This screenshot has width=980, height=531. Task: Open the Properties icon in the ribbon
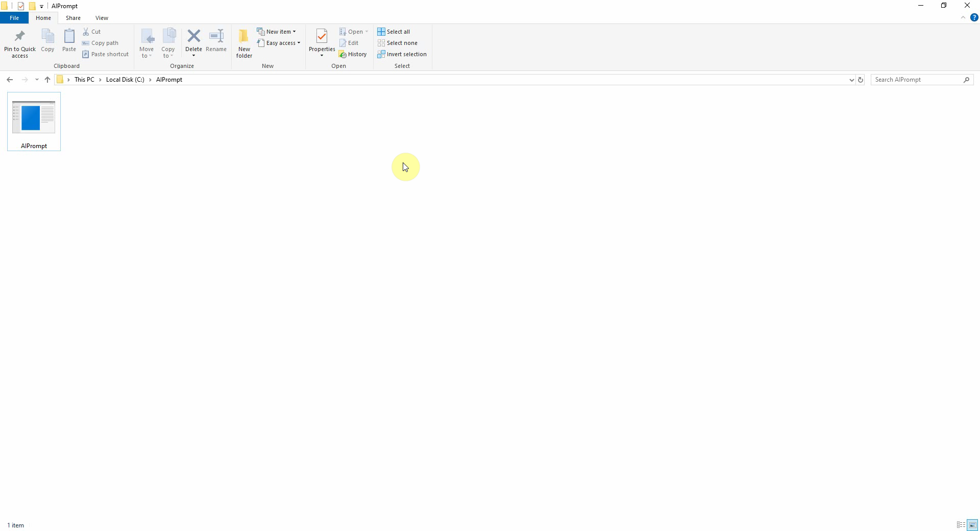(x=322, y=37)
